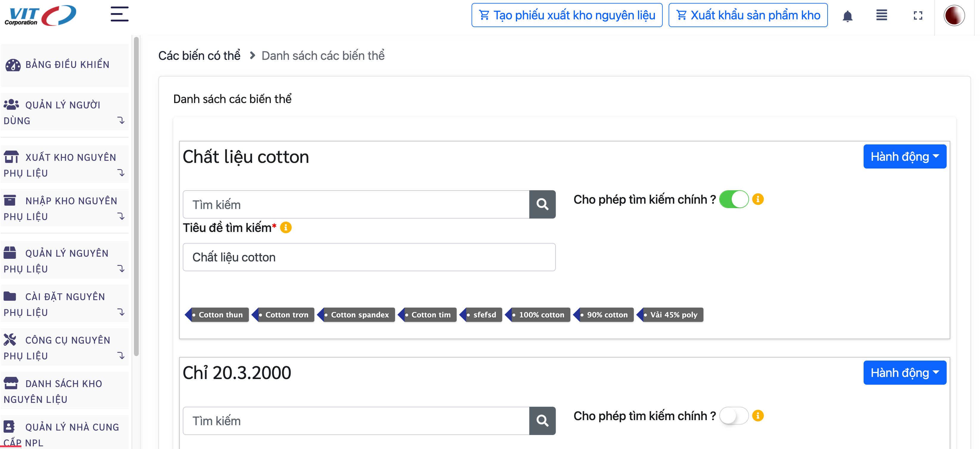Viewport: 980px width, 449px height.
Task: Click the user profile avatar
Action: (x=954, y=15)
